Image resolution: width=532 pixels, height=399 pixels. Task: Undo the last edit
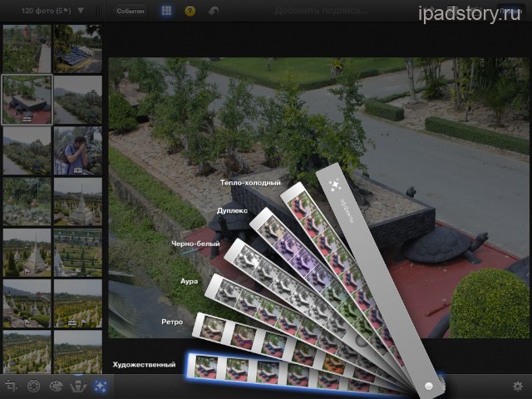coord(213,11)
